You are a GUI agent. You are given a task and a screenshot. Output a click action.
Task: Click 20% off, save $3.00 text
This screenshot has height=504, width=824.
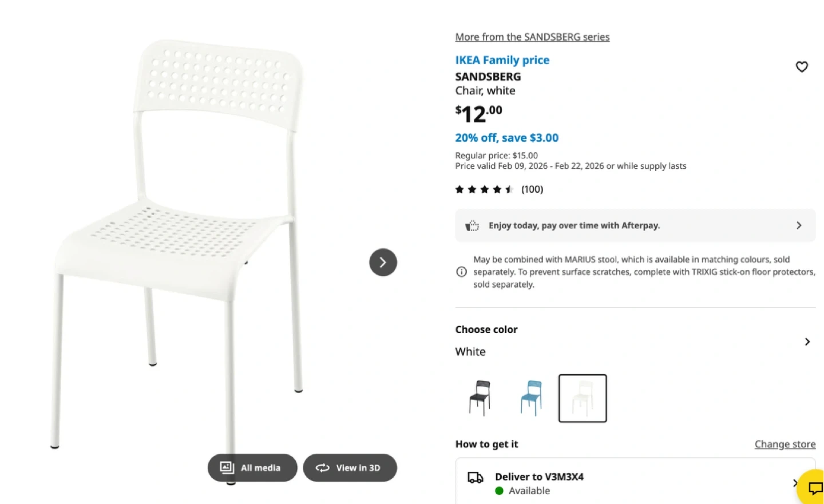507,138
